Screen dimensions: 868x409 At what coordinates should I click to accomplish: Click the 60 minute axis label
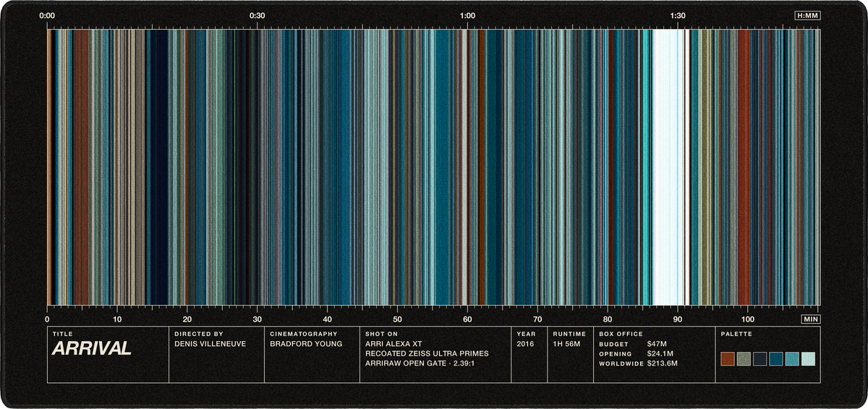tap(467, 319)
